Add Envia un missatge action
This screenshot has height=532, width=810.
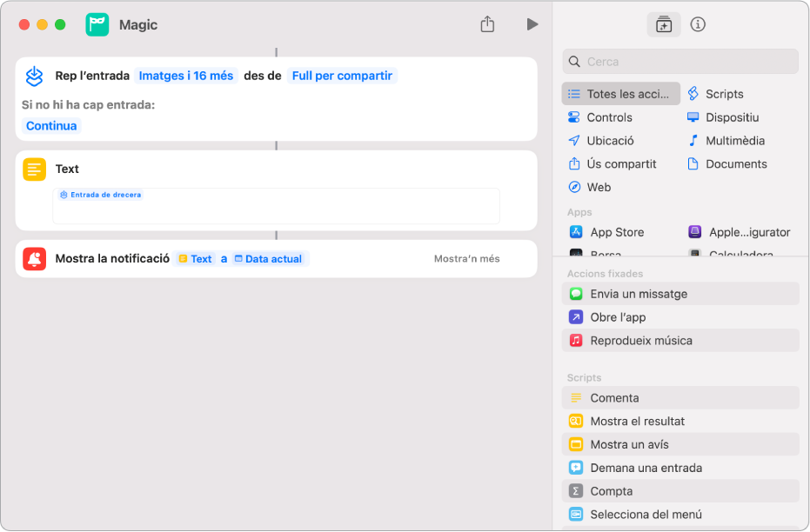(680, 294)
